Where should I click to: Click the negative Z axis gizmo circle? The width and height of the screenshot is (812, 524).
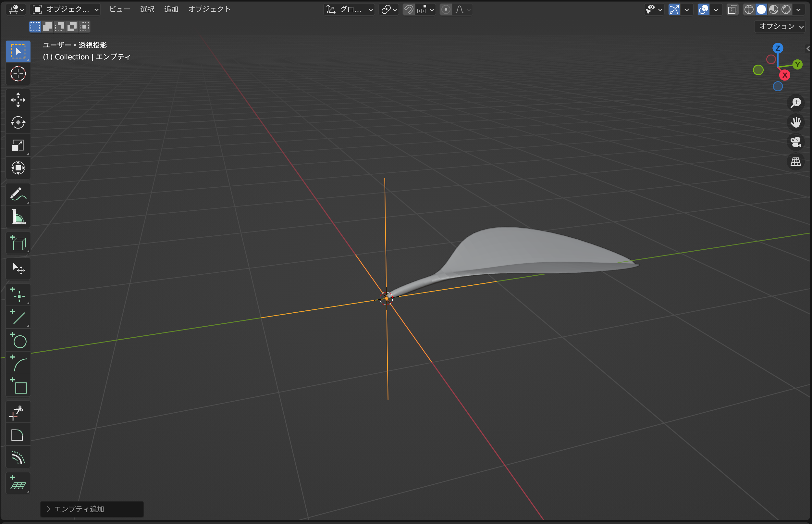(x=778, y=86)
